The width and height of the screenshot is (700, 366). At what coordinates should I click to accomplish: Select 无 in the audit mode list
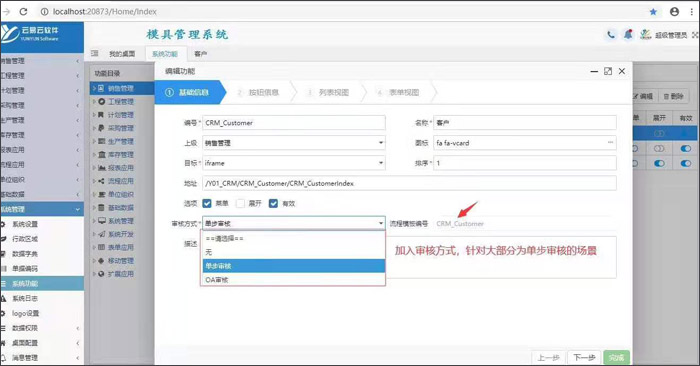294,252
